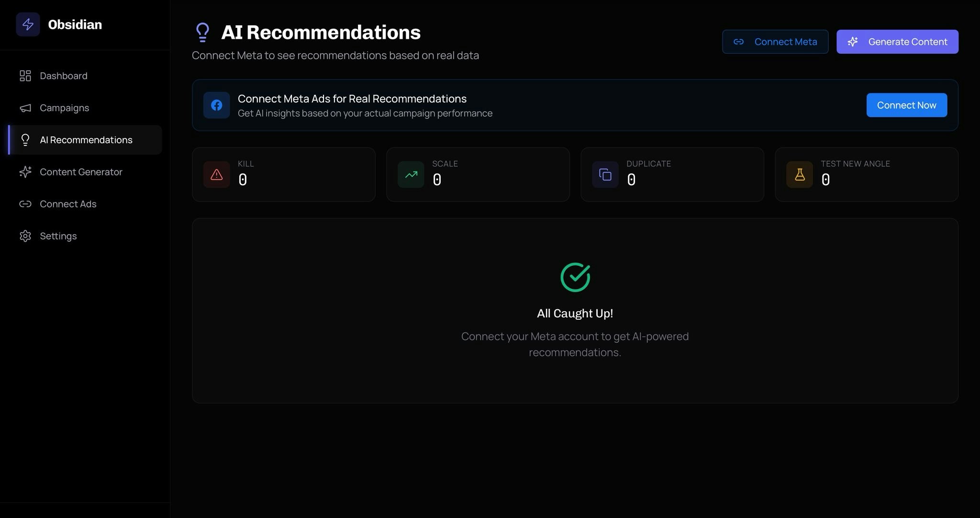Click the Duplicate copy icon
This screenshot has width=980, height=518.
[605, 174]
